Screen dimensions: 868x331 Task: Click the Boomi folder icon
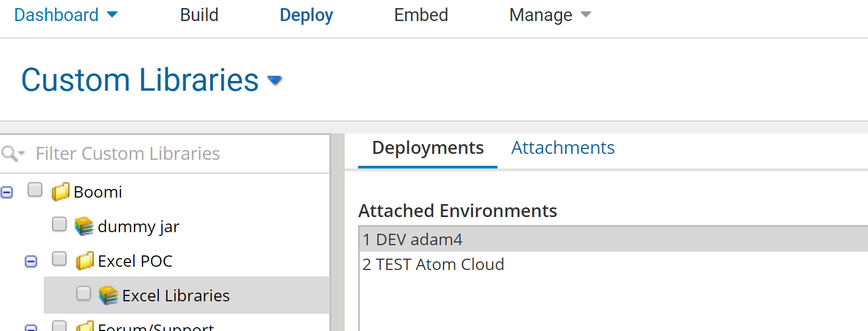[60, 192]
